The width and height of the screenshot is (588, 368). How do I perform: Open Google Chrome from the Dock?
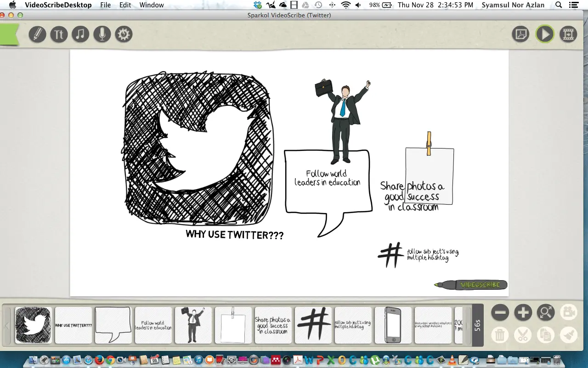[x=110, y=360]
